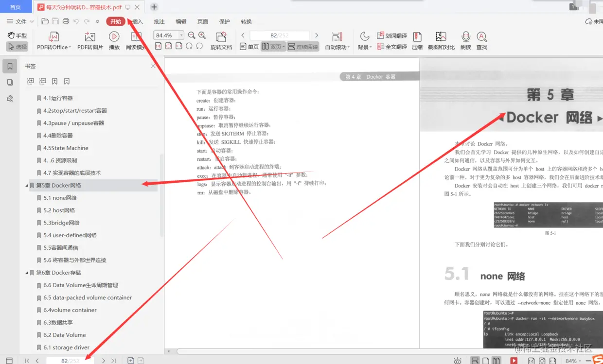
Task: Jump to bookmark 5.3bridge网络
Action: click(61, 223)
